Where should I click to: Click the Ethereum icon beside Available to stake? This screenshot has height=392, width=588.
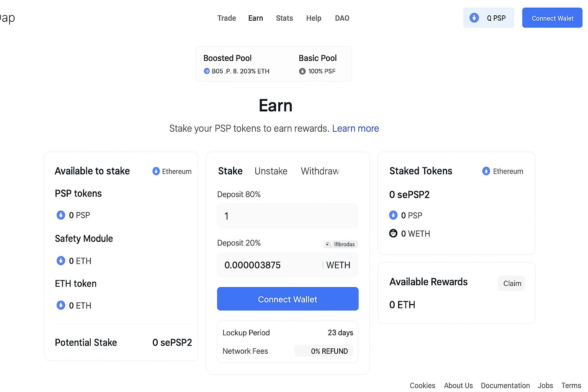point(156,171)
